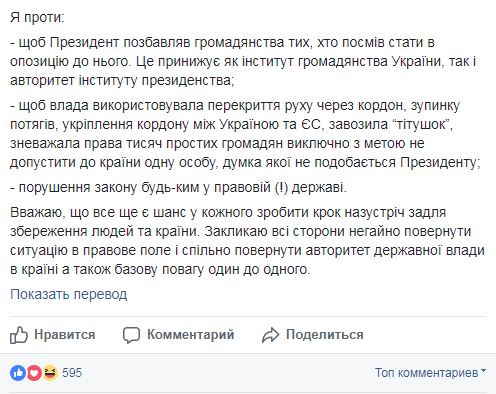Screen dimensions: 496x394
Task: Click the quoted word “тітушок” in the text
Action: pyautogui.click(x=422, y=124)
